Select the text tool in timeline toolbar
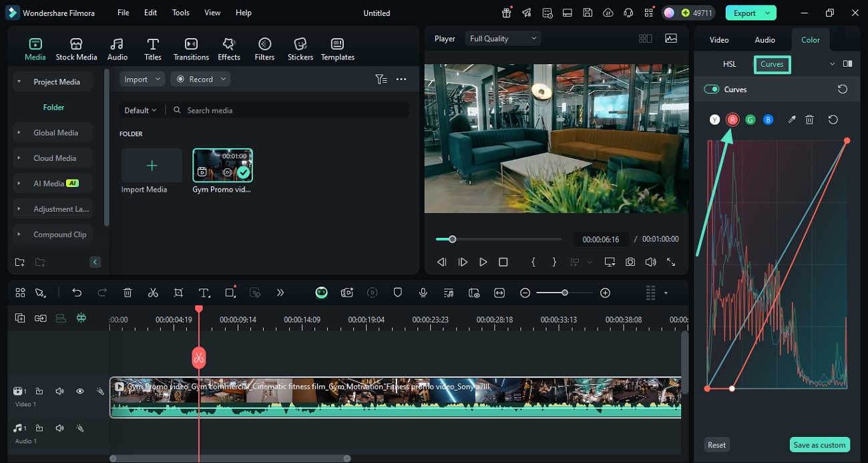Image resolution: width=868 pixels, height=463 pixels. click(x=204, y=293)
